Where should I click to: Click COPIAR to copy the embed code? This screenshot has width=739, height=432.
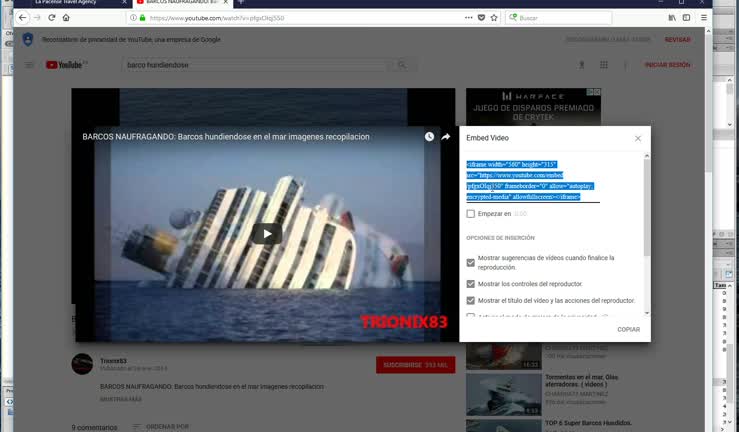629,329
